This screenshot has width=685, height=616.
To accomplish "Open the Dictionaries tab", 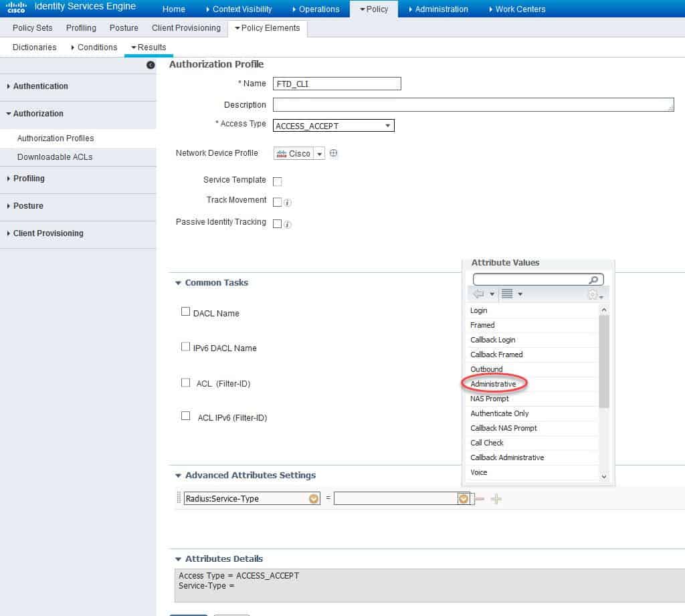I will pyautogui.click(x=35, y=47).
